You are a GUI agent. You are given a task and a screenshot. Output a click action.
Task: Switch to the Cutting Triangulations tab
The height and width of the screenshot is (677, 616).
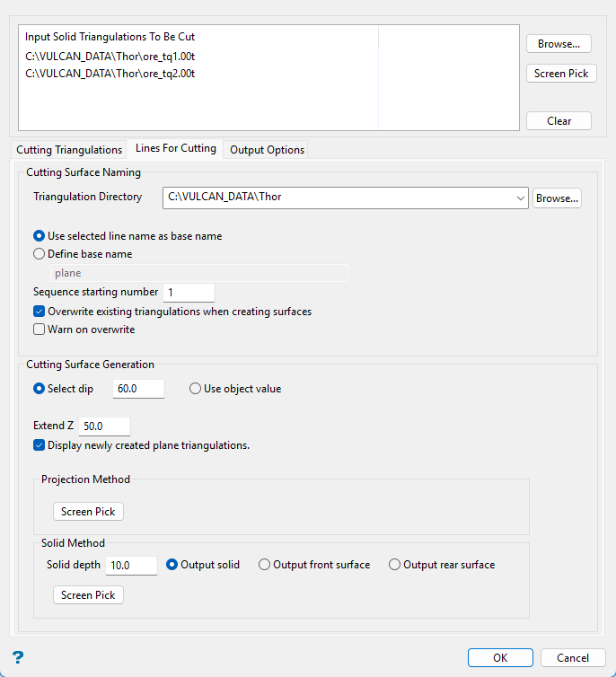point(69,150)
